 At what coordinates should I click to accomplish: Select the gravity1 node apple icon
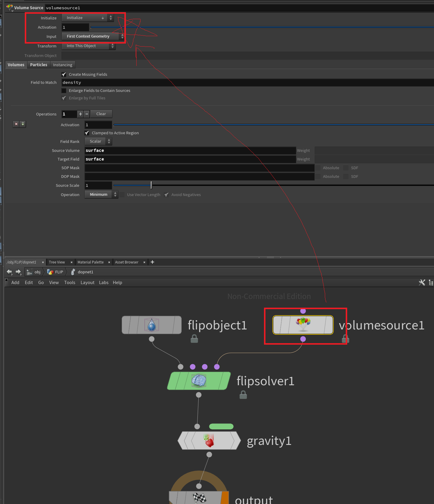click(x=209, y=440)
